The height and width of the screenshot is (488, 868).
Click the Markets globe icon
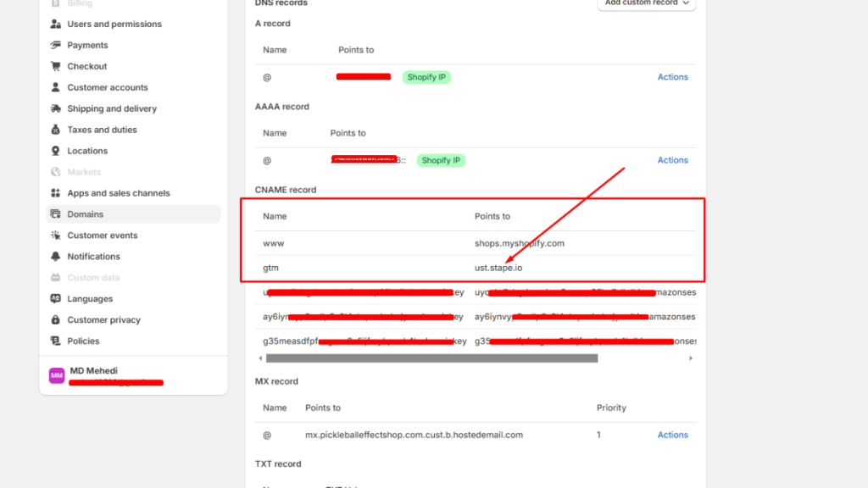pos(55,172)
